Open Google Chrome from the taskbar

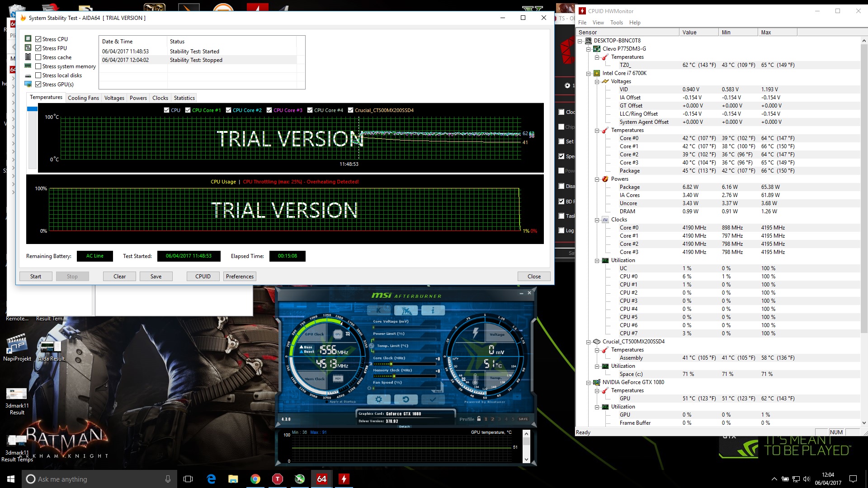point(255,479)
